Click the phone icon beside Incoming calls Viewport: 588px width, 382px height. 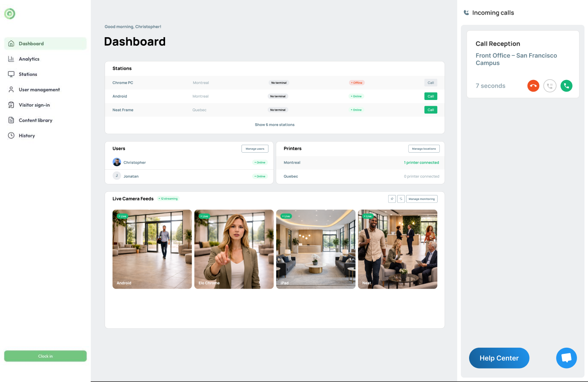coord(466,13)
